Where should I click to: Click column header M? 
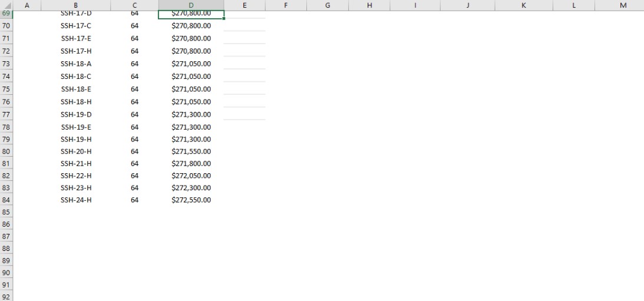(623, 5)
